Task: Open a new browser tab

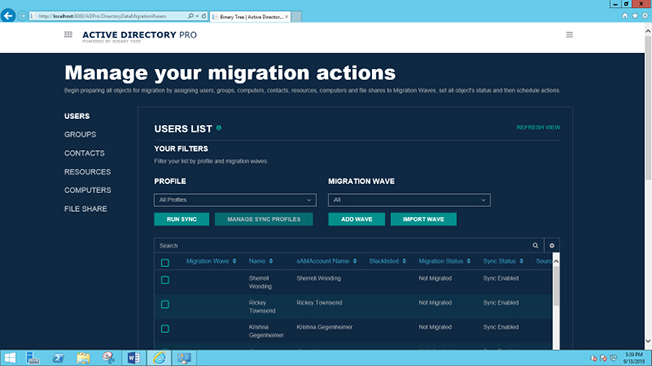Action: tap(296, 17)
